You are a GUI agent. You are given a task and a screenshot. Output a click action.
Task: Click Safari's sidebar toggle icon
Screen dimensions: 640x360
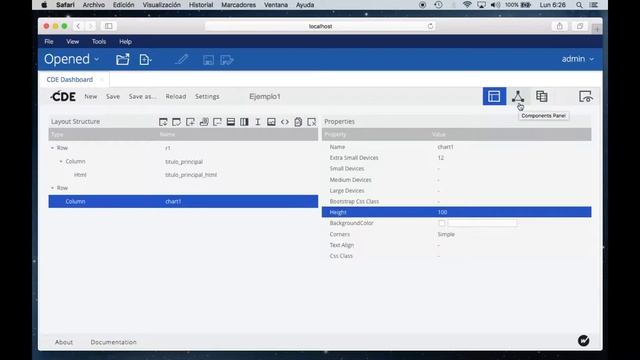(109, 26)
